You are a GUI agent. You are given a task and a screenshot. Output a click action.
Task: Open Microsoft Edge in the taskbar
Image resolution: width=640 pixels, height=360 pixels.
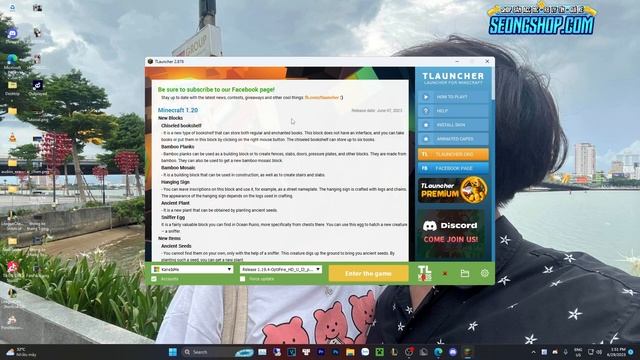click(x=438, y=352)
